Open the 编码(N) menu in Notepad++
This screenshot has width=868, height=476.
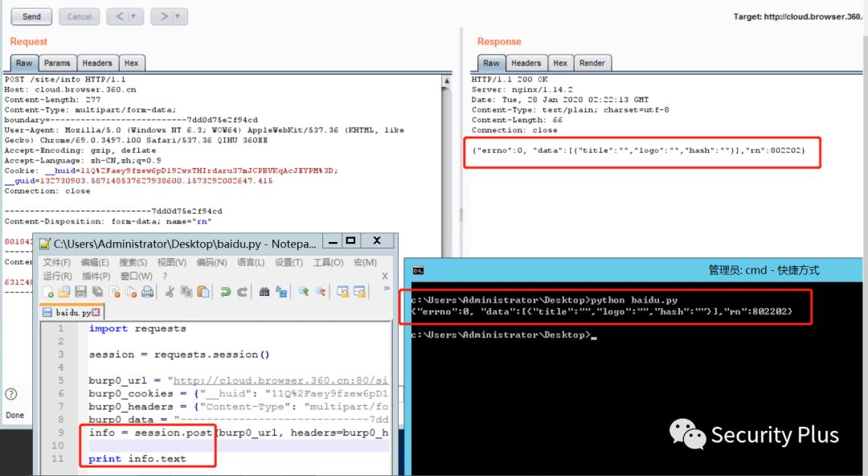(211, 262)
